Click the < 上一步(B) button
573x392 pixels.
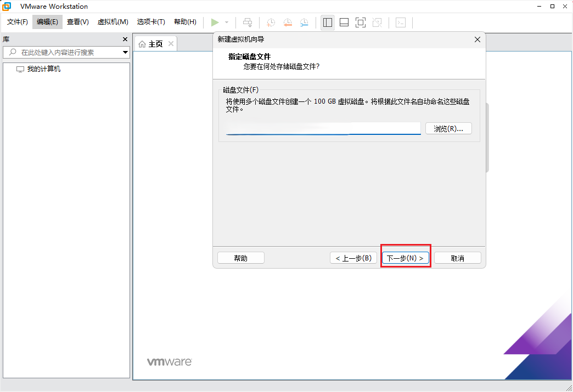point(353,258)
